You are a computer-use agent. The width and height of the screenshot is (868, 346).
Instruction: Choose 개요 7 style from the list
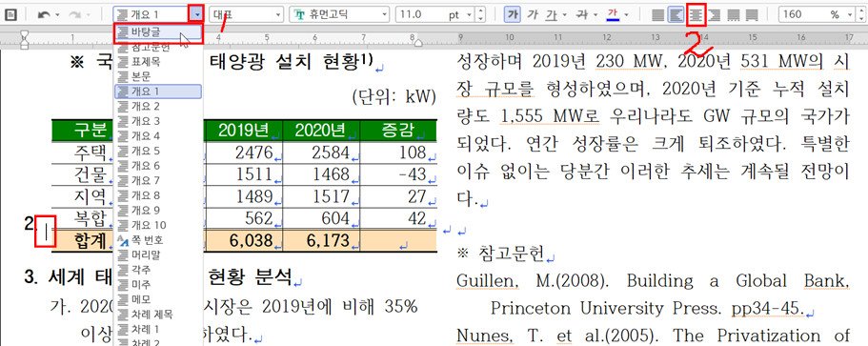(158, 181)
